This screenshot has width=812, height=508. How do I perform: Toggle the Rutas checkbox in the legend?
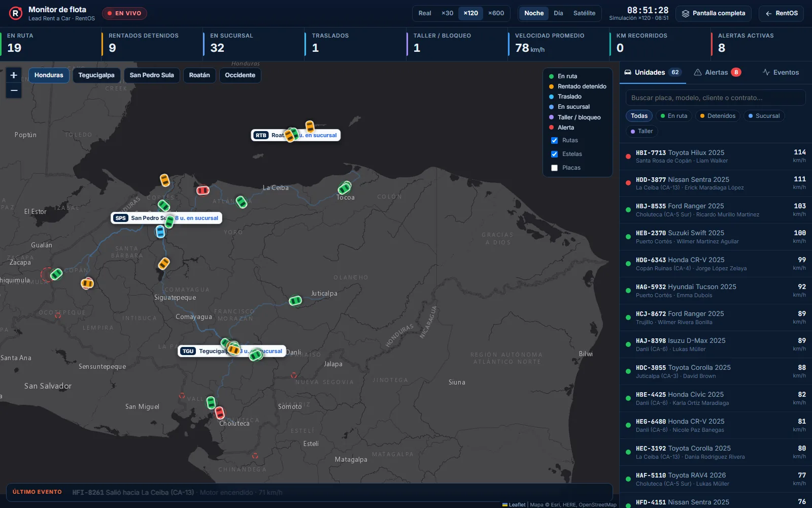[x=554, y=141]
